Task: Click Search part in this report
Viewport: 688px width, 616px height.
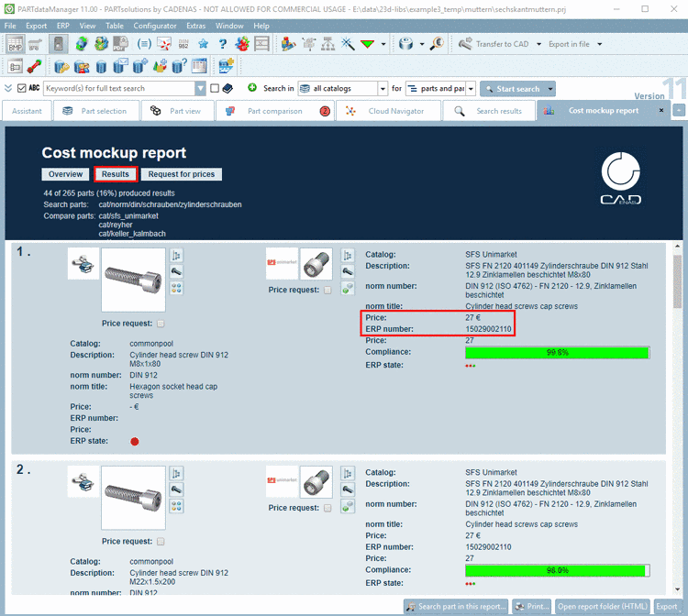Action: (x=456, y=606)
